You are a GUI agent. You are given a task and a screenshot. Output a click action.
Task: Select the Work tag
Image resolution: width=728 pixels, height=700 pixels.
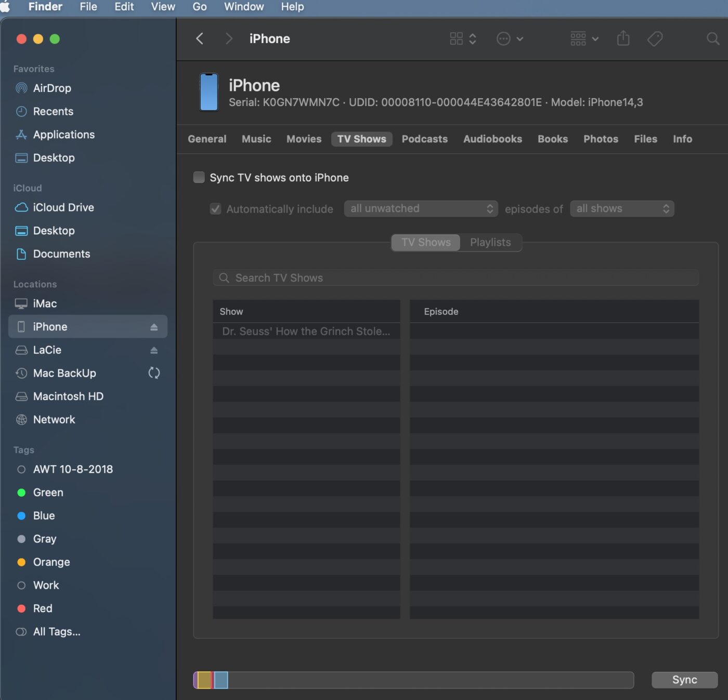tap(46, 585)
